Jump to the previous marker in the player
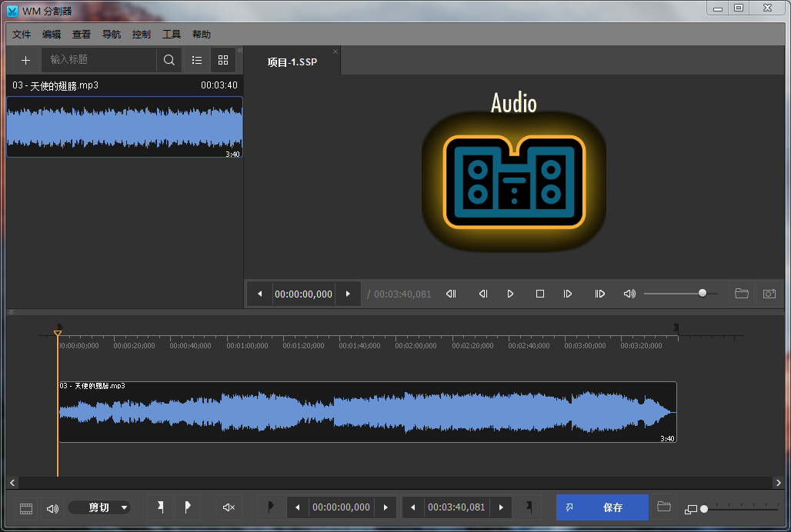Image resolution: width=791 pixels, height=532 pixels. tap(452, 294)
